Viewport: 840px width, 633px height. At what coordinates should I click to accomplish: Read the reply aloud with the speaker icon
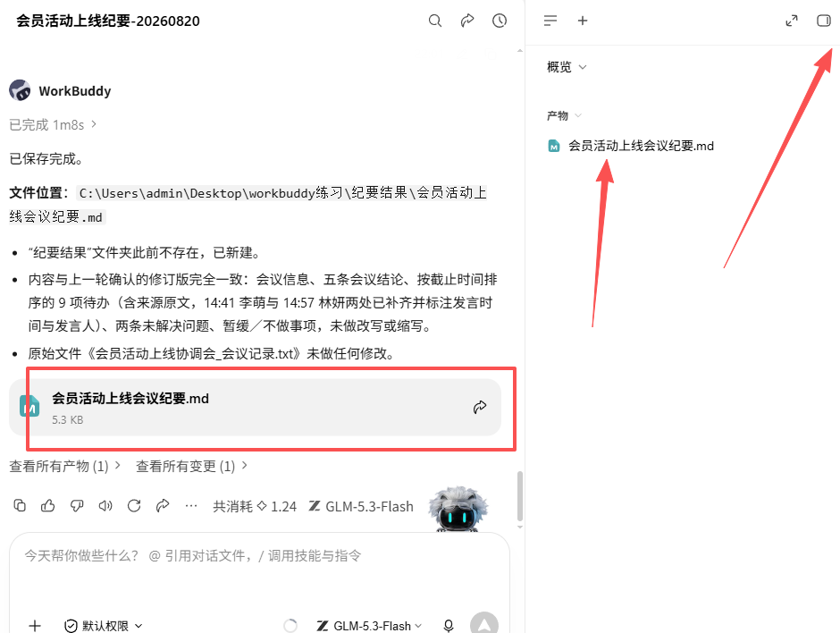[x=105, y=505]
